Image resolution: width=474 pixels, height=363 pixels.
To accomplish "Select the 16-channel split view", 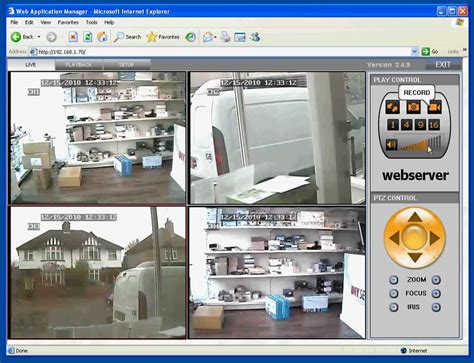I will pos(434,125).
